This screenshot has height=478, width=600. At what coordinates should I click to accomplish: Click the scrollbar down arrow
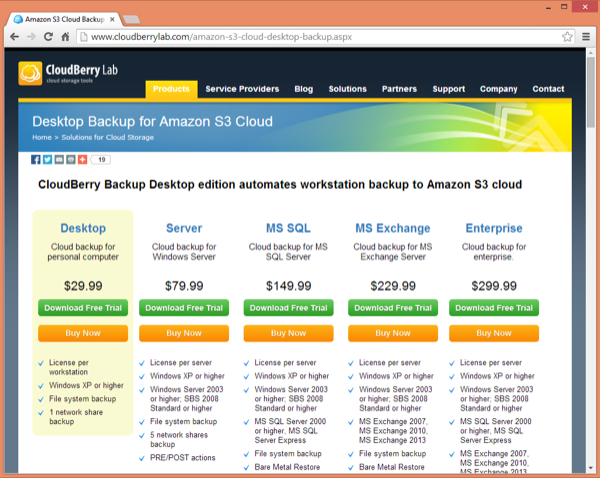tap(591, 468)
